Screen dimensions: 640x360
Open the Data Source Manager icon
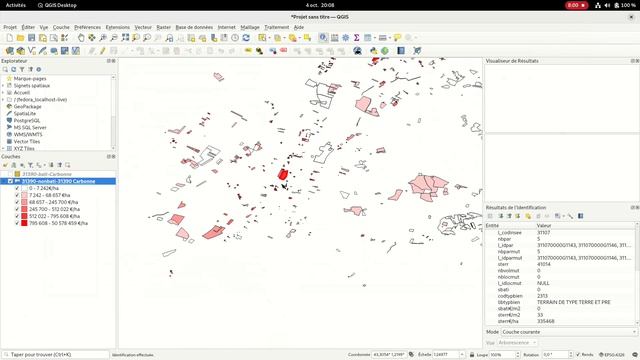(9, 51)
